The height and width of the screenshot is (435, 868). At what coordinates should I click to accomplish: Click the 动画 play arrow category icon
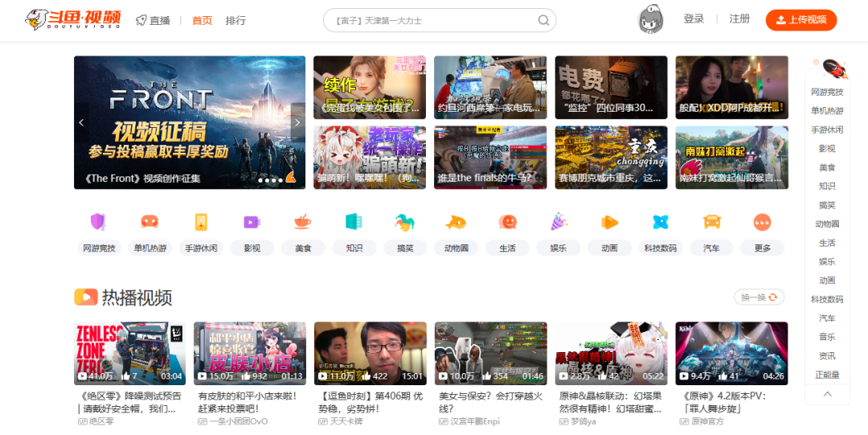609,222
